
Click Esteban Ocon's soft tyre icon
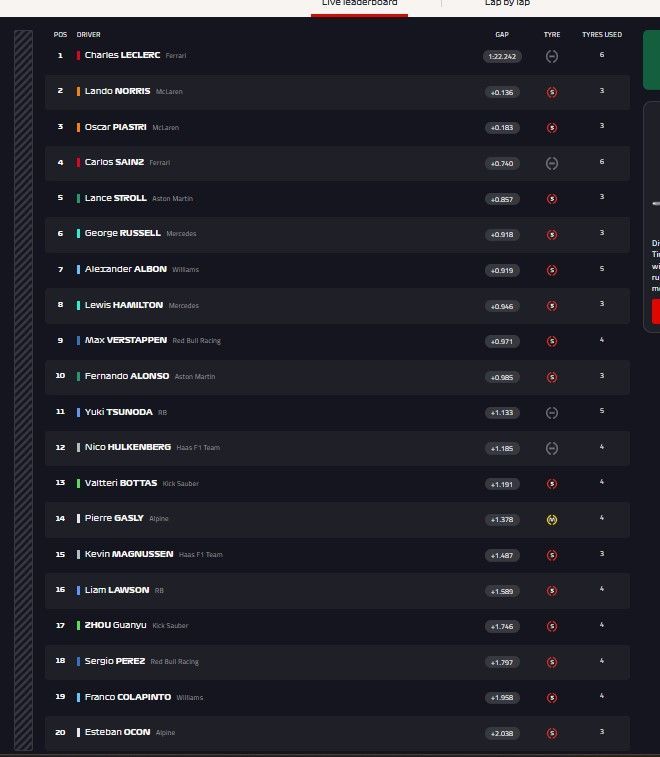point(552,733)
